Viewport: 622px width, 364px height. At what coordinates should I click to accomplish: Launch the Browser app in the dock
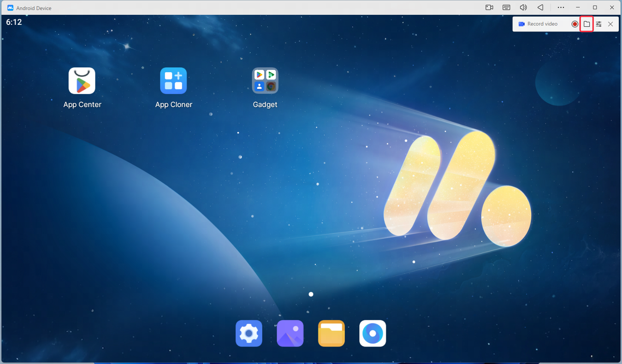coord(373,333)
